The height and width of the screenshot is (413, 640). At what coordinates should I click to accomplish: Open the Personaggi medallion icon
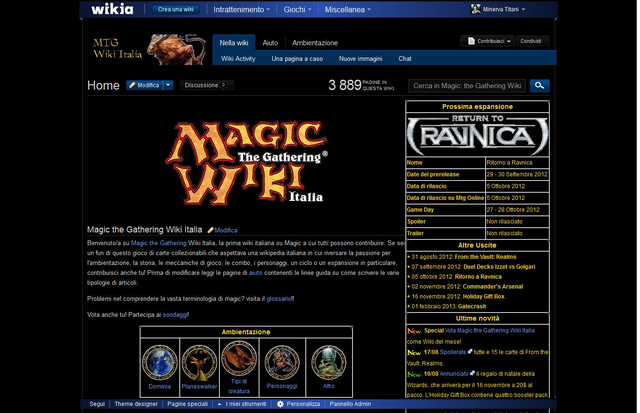tap(282, 362)
